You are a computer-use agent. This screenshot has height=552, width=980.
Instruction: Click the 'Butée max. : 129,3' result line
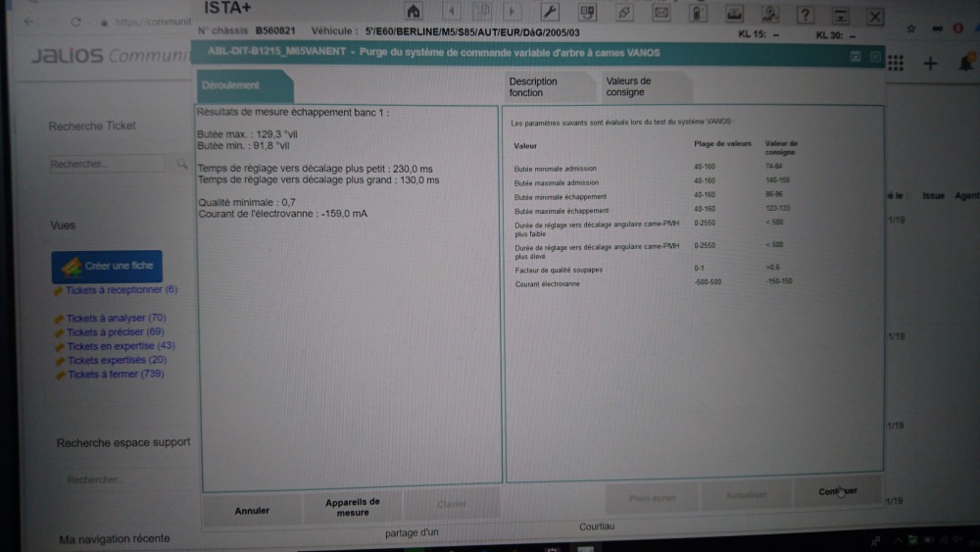[248, 134]
